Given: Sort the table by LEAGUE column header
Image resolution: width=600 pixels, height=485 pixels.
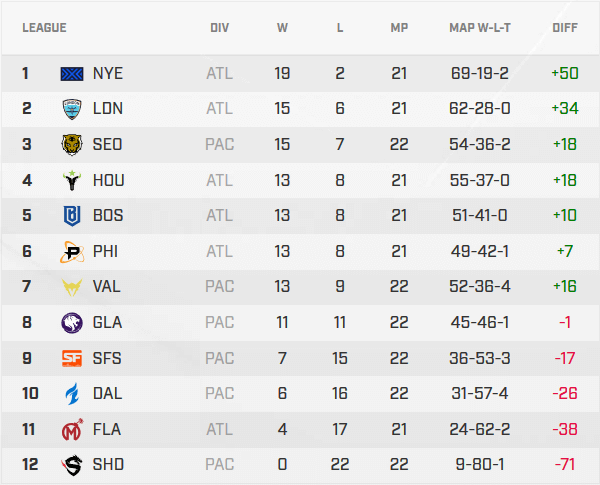Looking at the screenshot, I should [x=44, y=28].
